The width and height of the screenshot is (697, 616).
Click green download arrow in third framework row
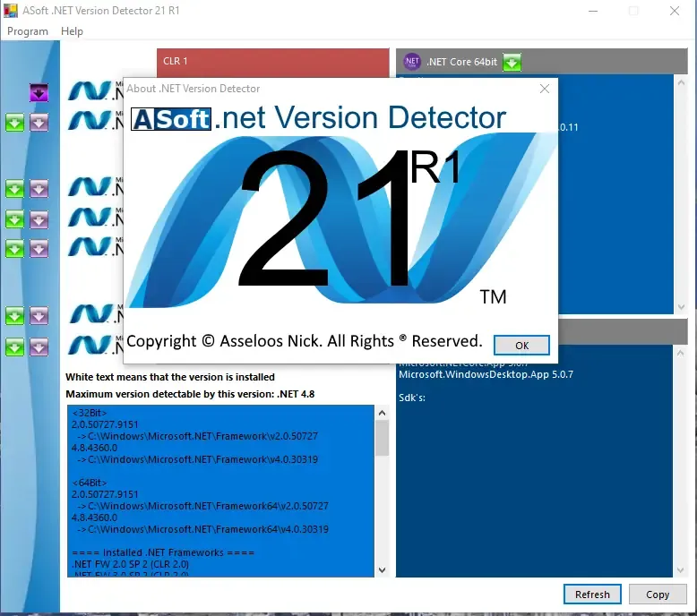tap(14, 188)
